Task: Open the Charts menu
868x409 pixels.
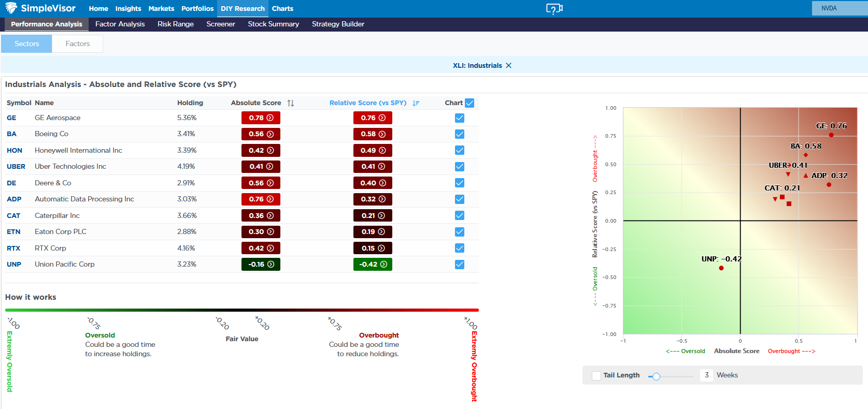Action: pyautogui.click(x=282, y=9)
